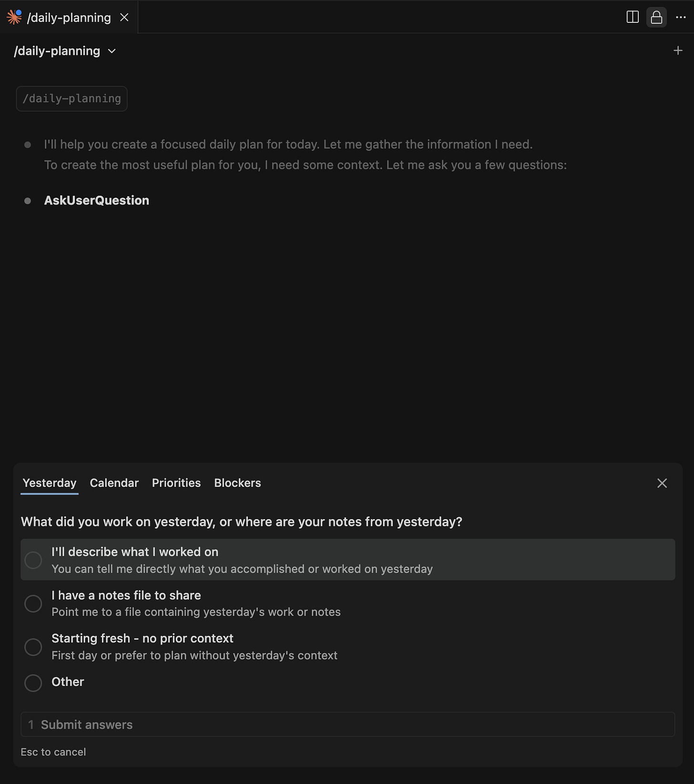This screenshot has width=694, height=784.
Task: Go to the Blockers tab
Action: pos(237,483)
